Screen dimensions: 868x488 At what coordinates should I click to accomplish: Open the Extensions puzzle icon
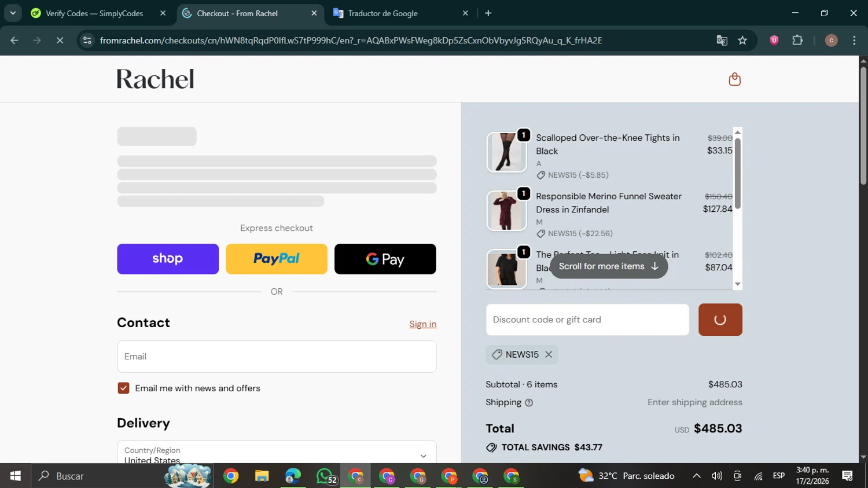[x=797, y=41]
